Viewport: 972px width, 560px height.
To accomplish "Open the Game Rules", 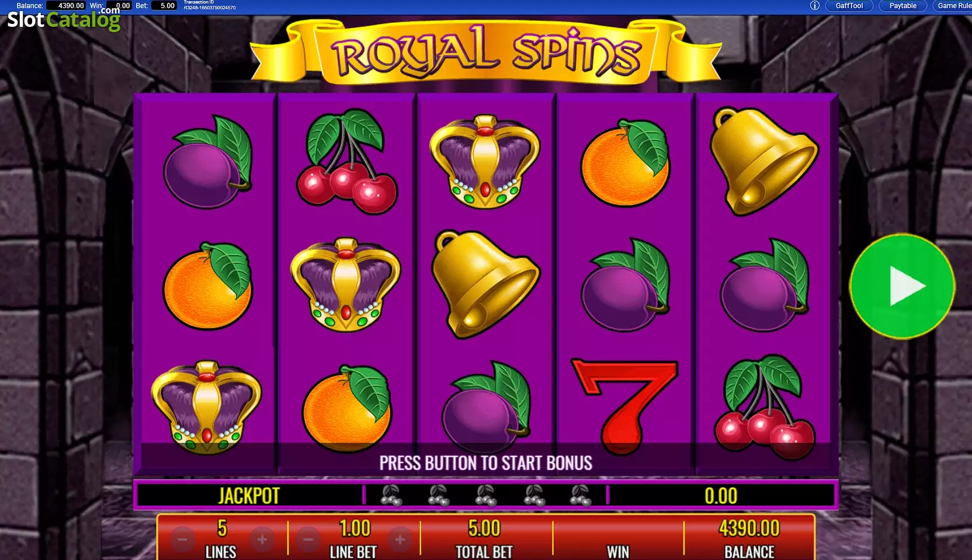I will pyautogui.click(x=954, y=6).
